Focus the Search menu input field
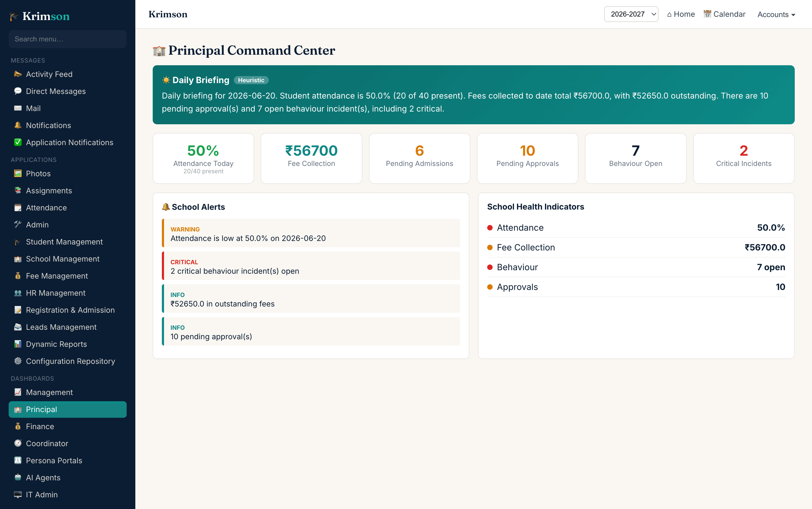812x509 pixels. point(68,39)
